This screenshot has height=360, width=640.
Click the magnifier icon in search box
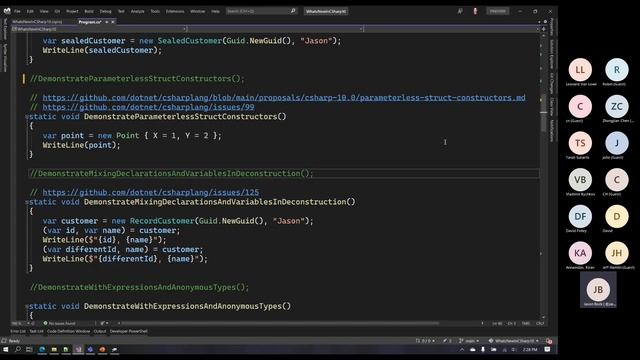pos(293,11)
